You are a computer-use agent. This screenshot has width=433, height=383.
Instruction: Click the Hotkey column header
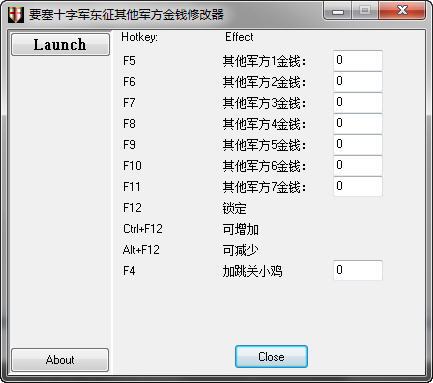click(140, 37)
